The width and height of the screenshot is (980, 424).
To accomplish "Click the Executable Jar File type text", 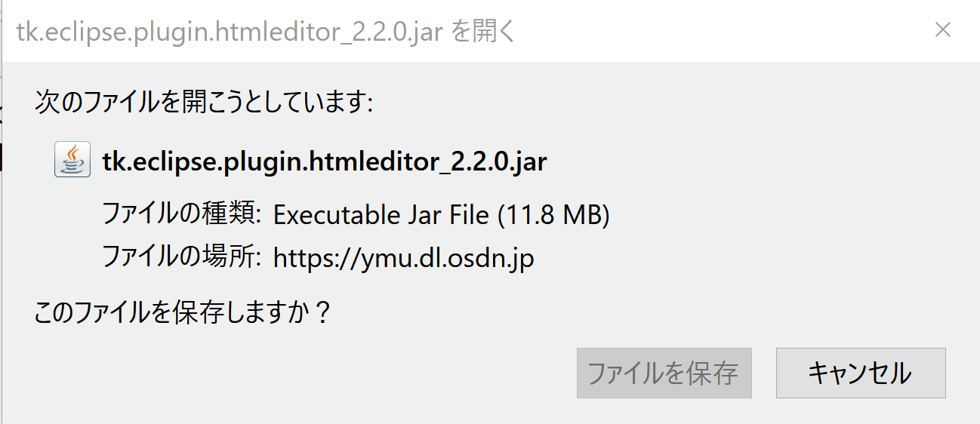I will coord(381,216).
